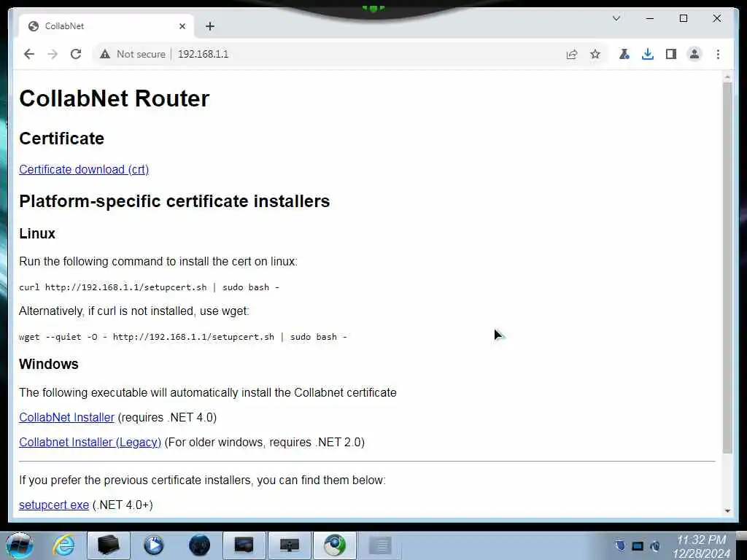The image size is (747, 560).
Task: Click the Linux section heading
Action: (x=37, y=233)
